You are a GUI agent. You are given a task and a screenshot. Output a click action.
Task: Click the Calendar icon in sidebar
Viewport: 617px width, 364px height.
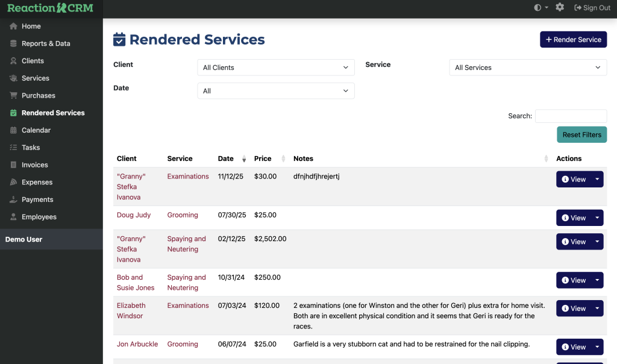[13, 130]
